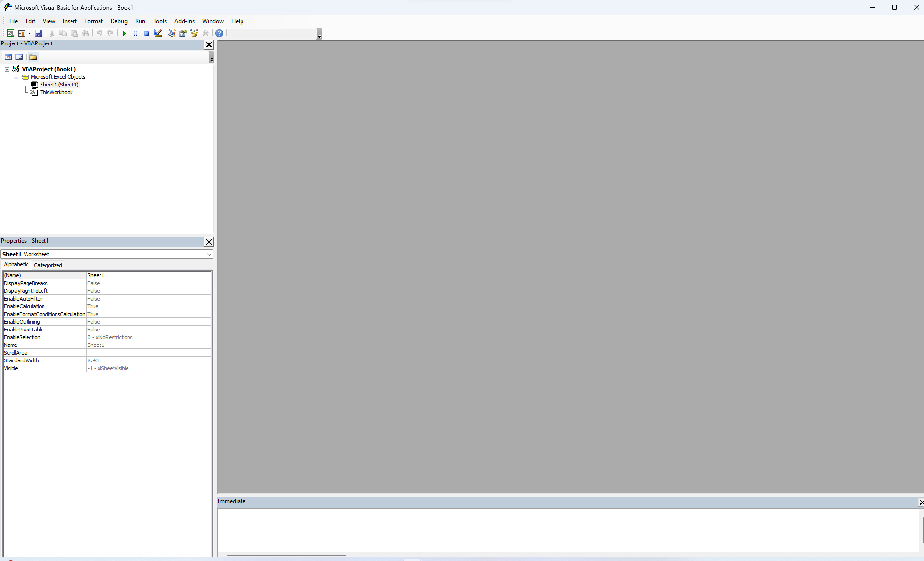Click View Object button in Project panel
924x561 pixels.
pyautogui.click(x=19, y=57)
